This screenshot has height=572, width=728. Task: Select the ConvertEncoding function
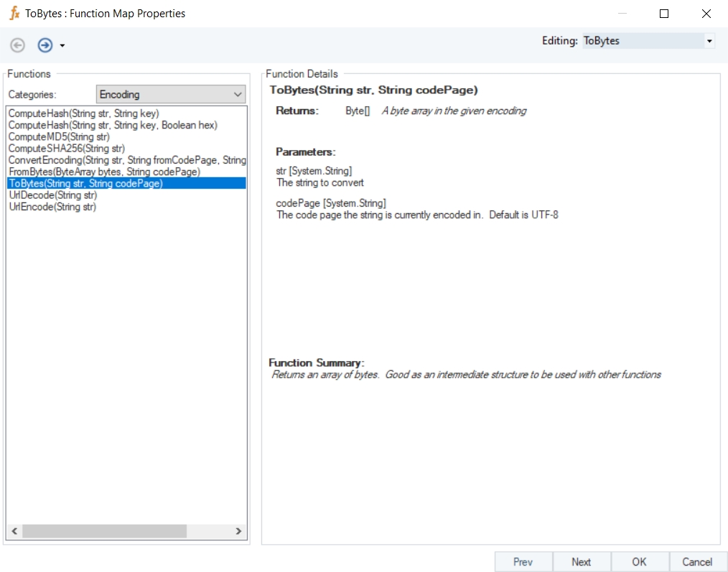126,160
